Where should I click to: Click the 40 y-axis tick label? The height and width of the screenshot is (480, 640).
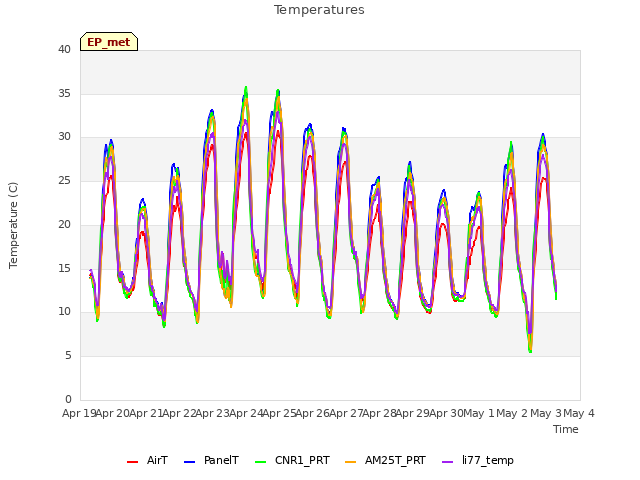(x=64, y=49)
